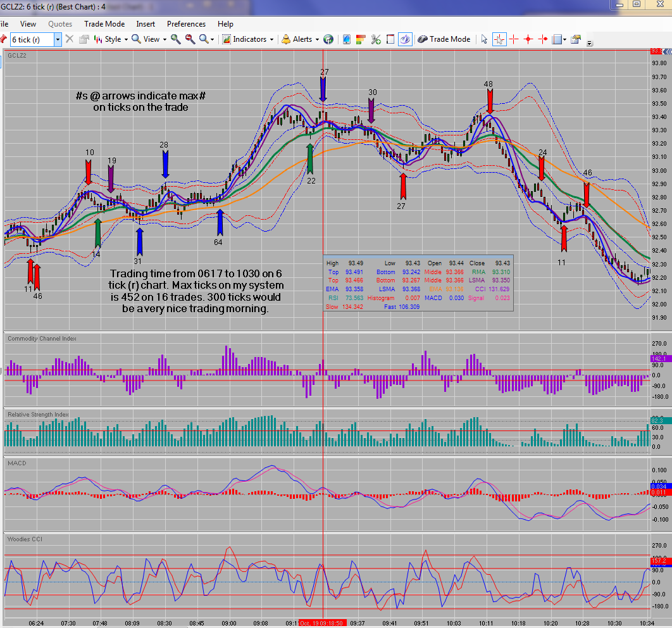Open the toolbar overflow options arrow
This screenshot has width=672, height=628.
[x=590, y=43]
